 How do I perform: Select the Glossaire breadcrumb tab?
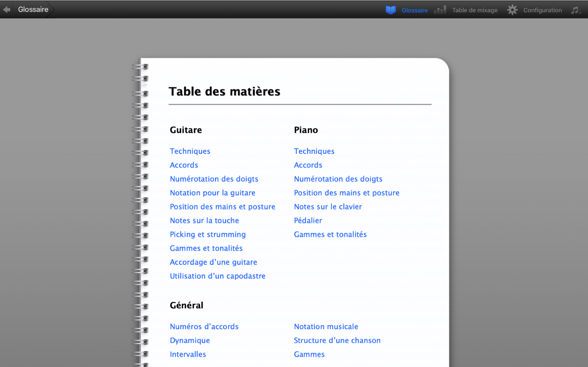pyautogui.click(x=33, y=9)
